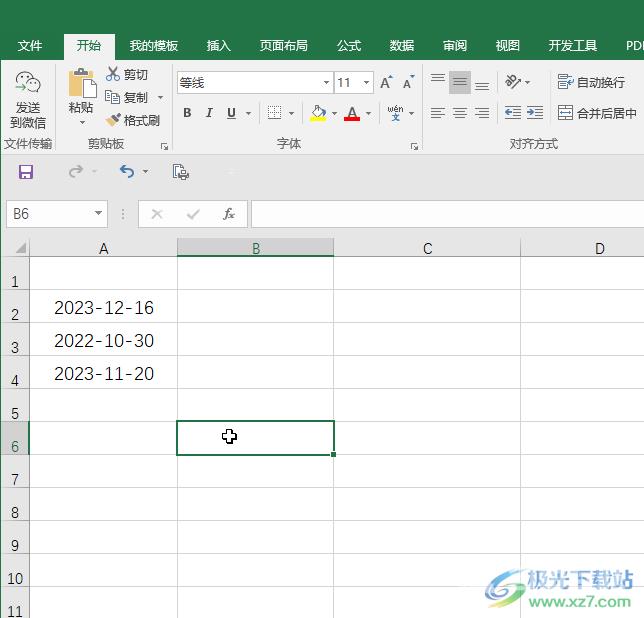Open the font group dialog launcher
644x618 pixels.
pos(414,146)
